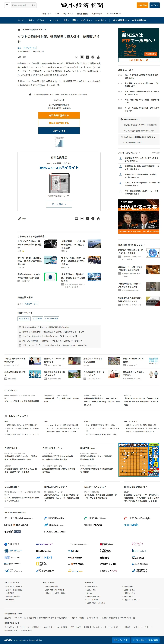Open the NIKKEI Prime dropdown
The image size is (164, 644).
[x=113, y=14]
